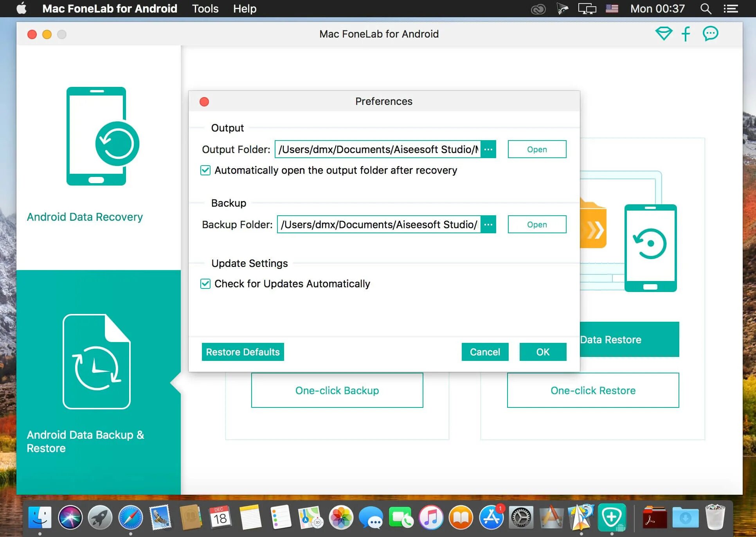Click Open next to the Backup Folder
756x537 pixels.
click(x=536, y=225)
